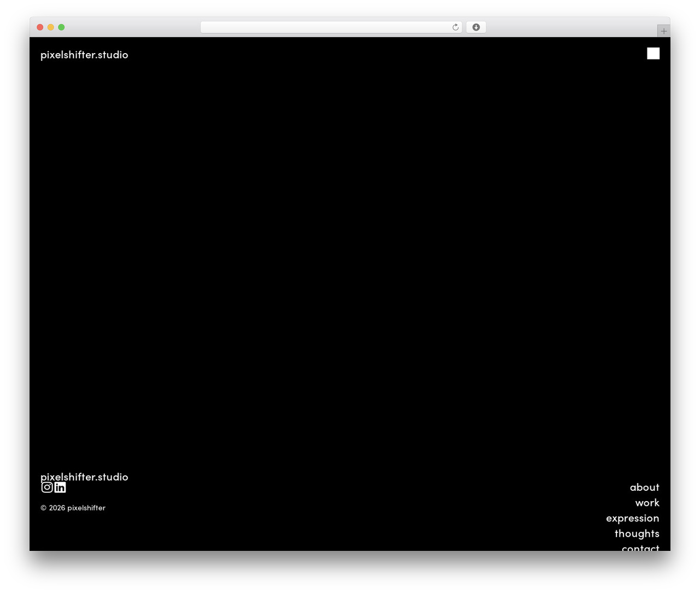Open the Instagram profile icon
Screen dimensions: 700x593
click(47, 487)
